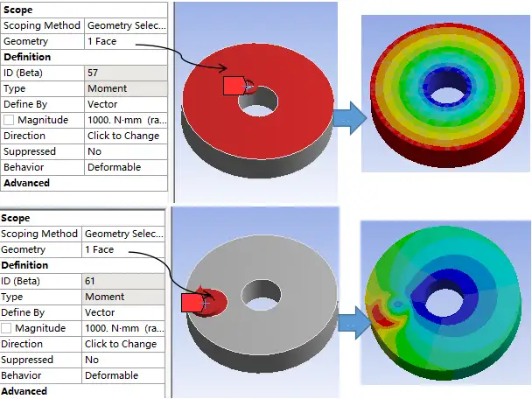Screen dimensions: 532x399
Task: Toggle Magnitude parameter checkbox in ID 61 panel
Action: point(6,328)
